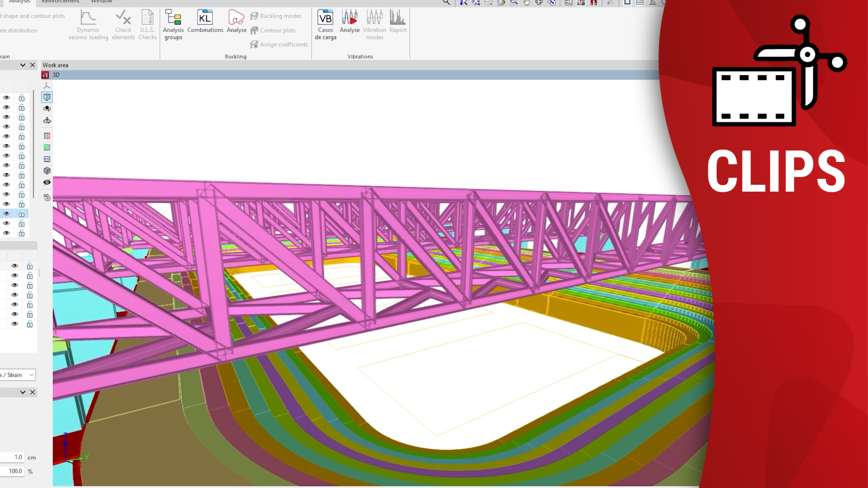Open the Window menu
Screen dimensions: 868x488
click(101, 1)
